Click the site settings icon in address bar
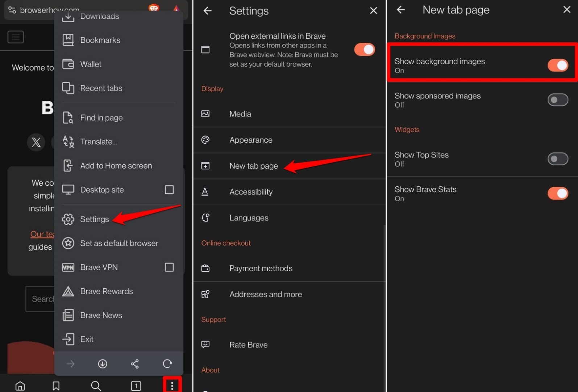 12,10
